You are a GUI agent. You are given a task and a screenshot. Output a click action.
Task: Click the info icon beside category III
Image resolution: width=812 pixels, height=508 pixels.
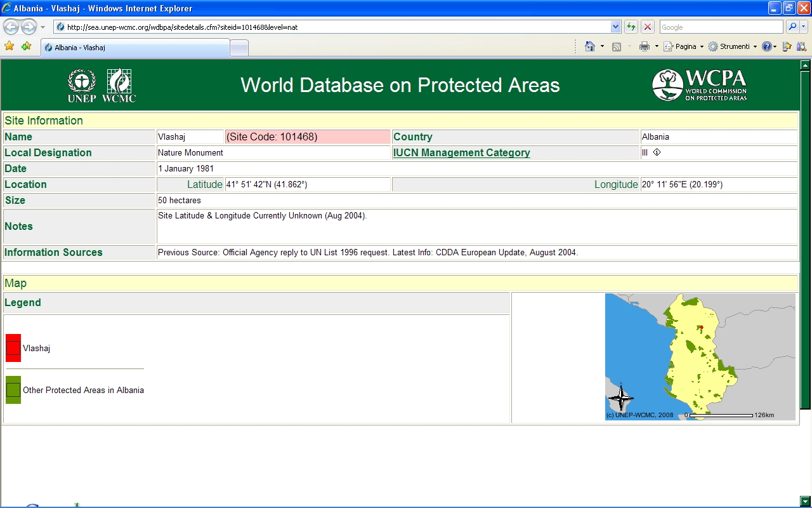point(657,152)
